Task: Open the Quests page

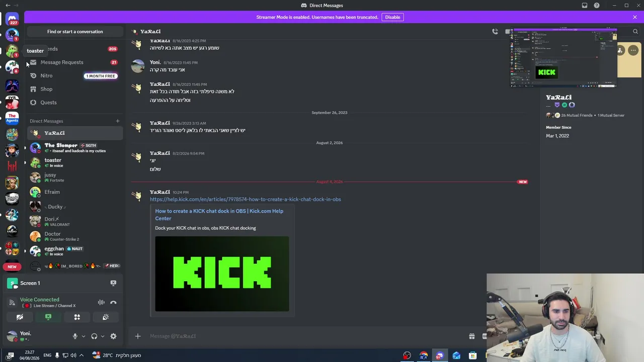Action: tap(75, 103)
